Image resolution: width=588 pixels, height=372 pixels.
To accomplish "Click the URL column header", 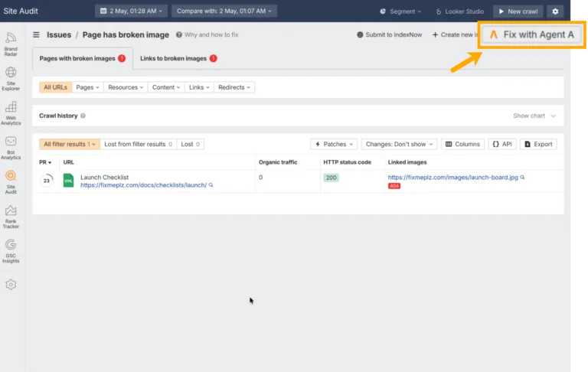I will 69,162.
